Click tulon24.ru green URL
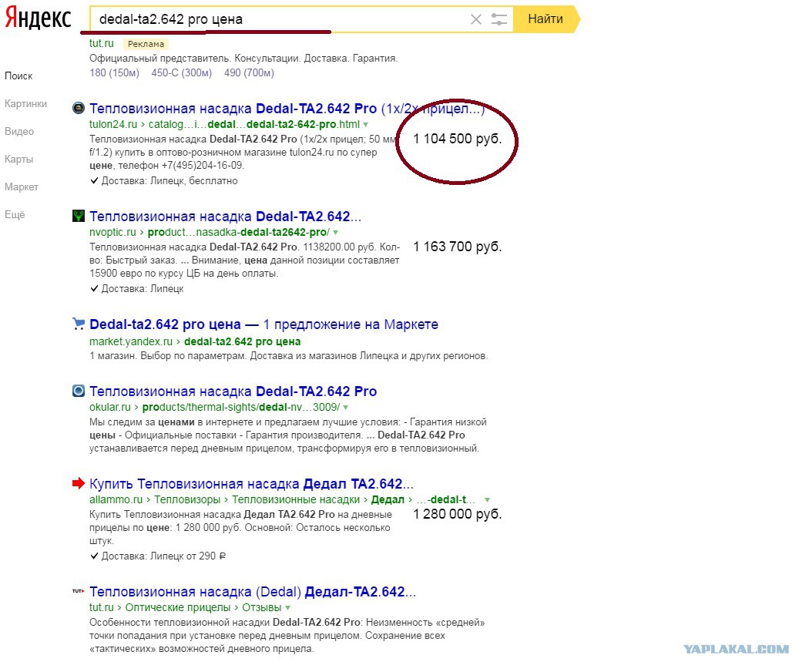Image resolution: width=809 pixels, height=672 pixels. pos(224,124)
